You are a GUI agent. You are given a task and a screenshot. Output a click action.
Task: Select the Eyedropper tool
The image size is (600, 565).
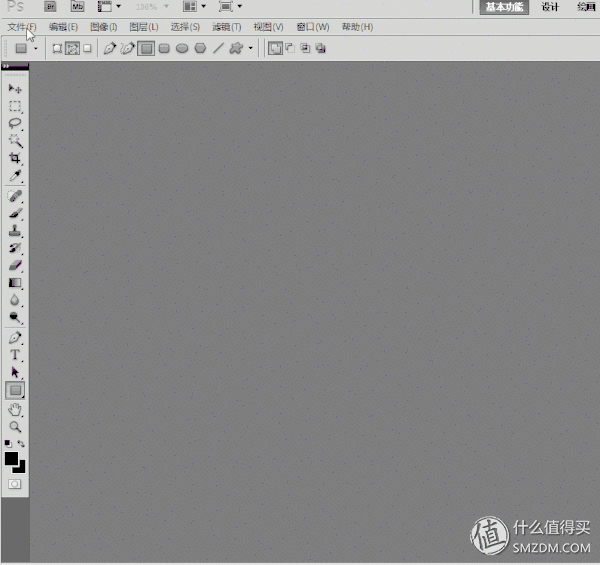[15, 176]
